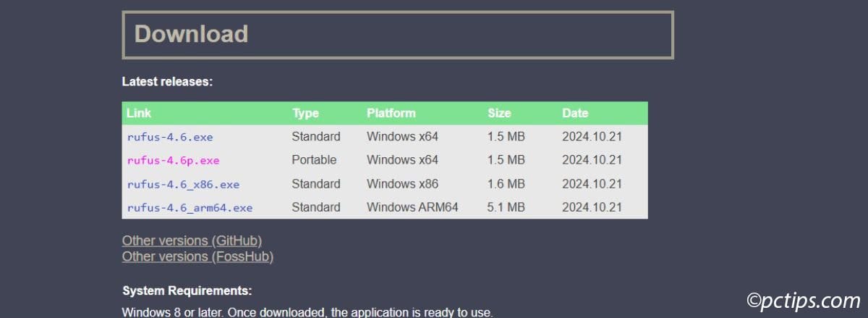
Task: Click the Download section heading
Action: click(192, 33)
